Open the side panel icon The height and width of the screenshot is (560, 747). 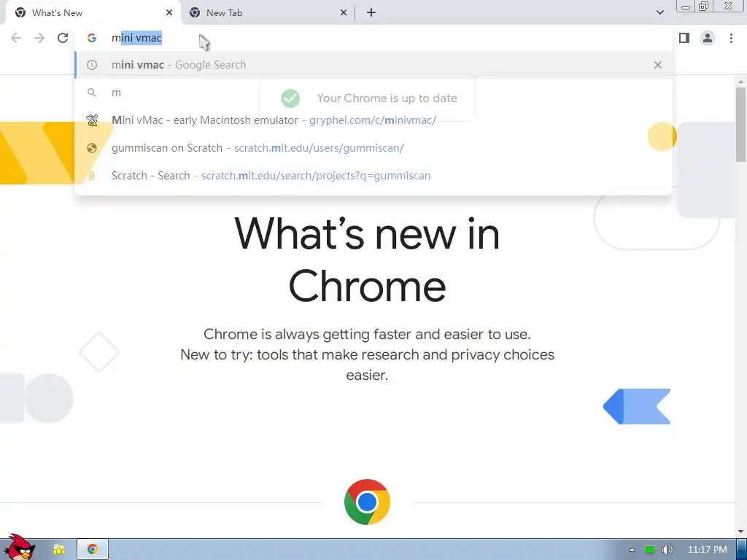click(684, 38)
